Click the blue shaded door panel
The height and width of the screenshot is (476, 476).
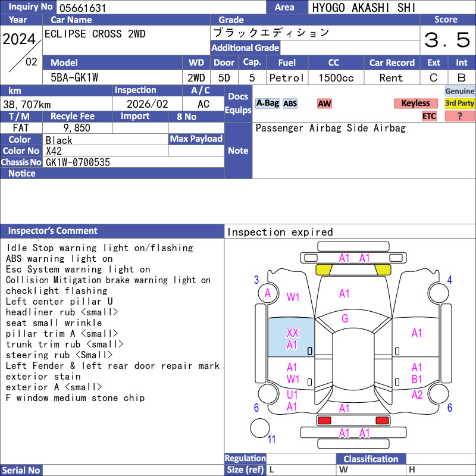[x=291, y=337]
